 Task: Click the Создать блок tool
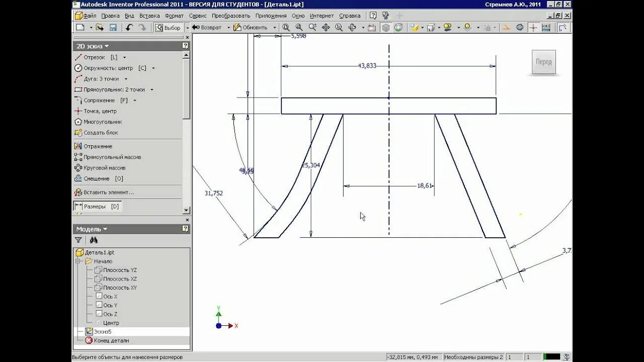point(97,133)
